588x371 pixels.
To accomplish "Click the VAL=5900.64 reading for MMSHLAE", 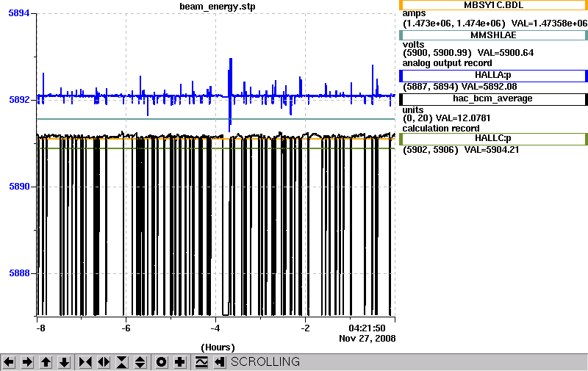I will tap(506, 53).
